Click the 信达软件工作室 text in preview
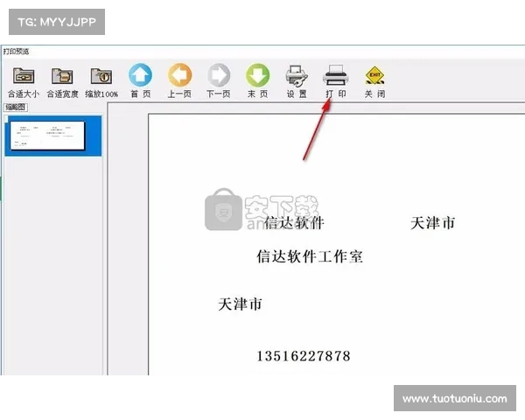This screenshot has height=420, width=525. pos(310,256)
